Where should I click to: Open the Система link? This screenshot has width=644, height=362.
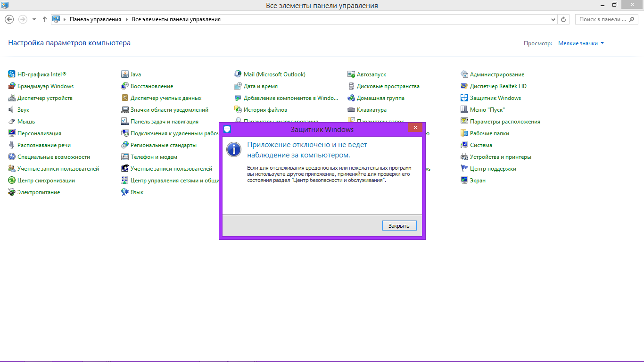tap(481, 145)
